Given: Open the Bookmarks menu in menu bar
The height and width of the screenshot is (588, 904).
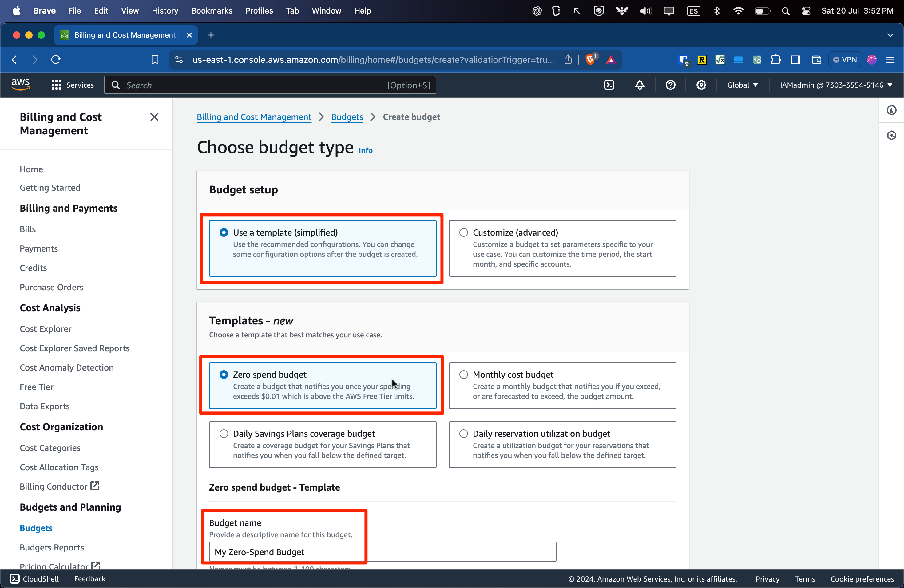Looking at the screenshot, I should pyautogui.click(x=212, y=11).
